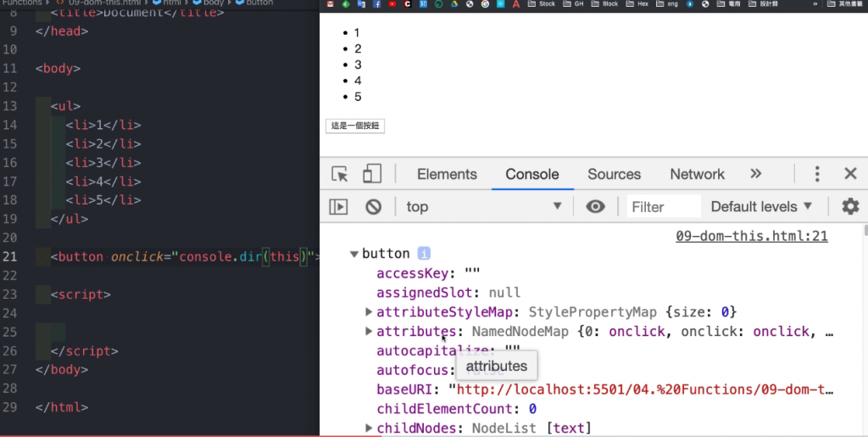Switch to the Console tab

pyautogui.click(x=532, y=174)
